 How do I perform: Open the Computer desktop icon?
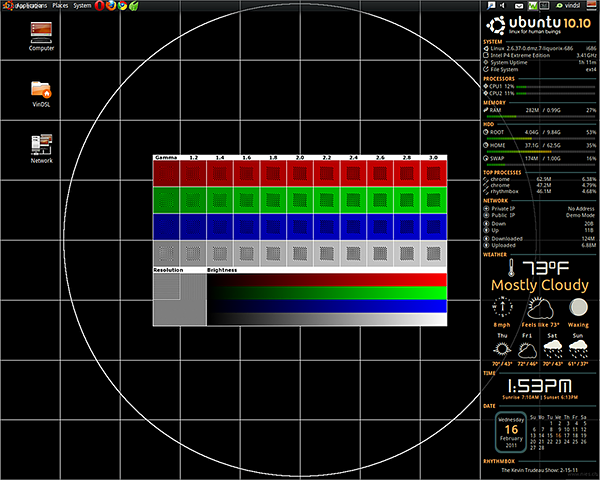click(x=41, y=33)
